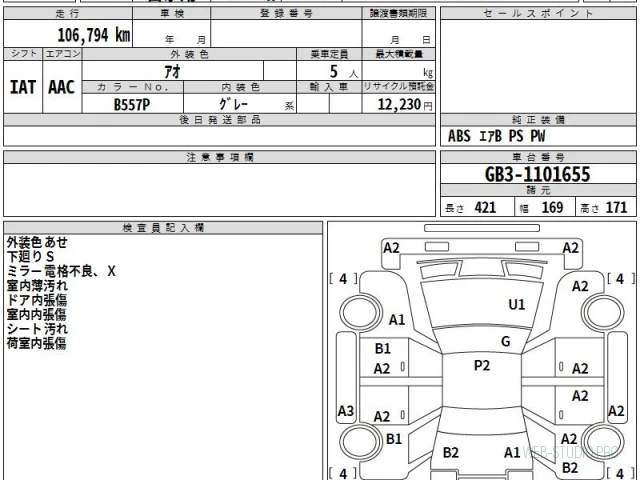Select the width value 幅 169
This screenshot has width=640, height=480.
tap(541, 207)
